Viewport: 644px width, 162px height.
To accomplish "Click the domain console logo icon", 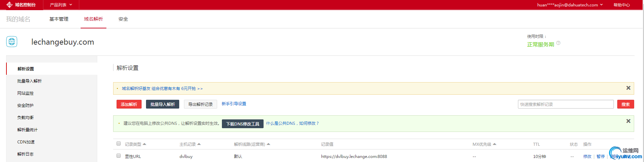I will click(9, 5).
